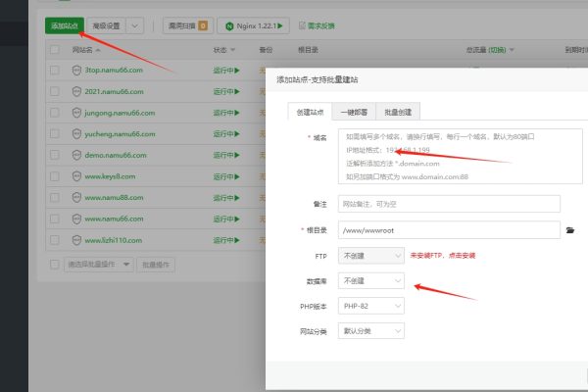Click the 根目录 column header in site table
Viewport: 588px width, 392px height.
308,50
